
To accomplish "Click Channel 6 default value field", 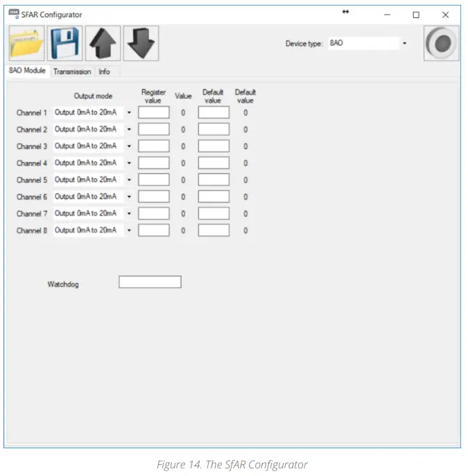I will coord(214,197).
